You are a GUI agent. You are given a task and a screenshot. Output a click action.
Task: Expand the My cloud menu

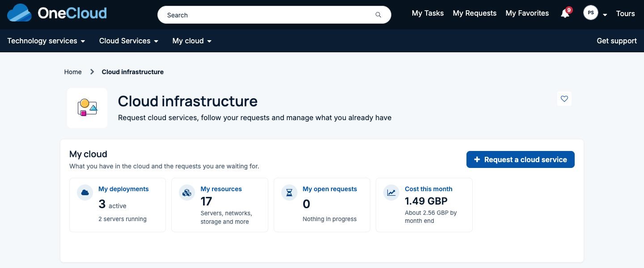[192, 41]
